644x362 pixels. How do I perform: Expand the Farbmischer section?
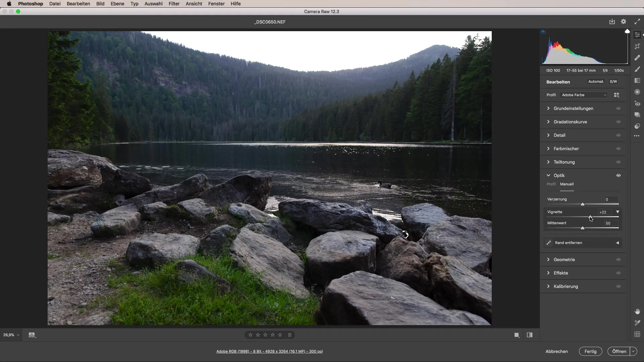point(548,148)
